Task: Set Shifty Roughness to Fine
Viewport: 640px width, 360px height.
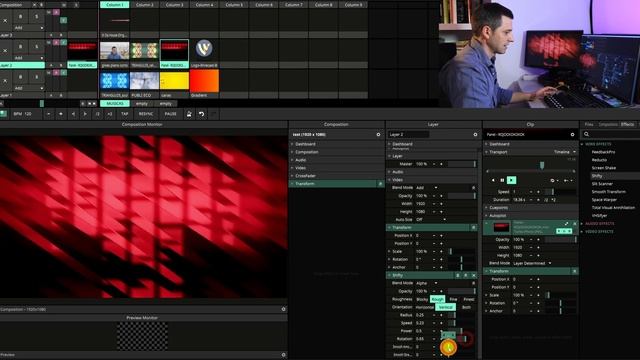Action: point(453,299)
